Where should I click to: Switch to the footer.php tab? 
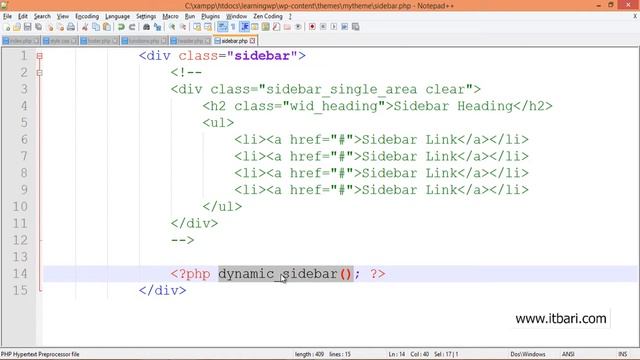(99, 41)
